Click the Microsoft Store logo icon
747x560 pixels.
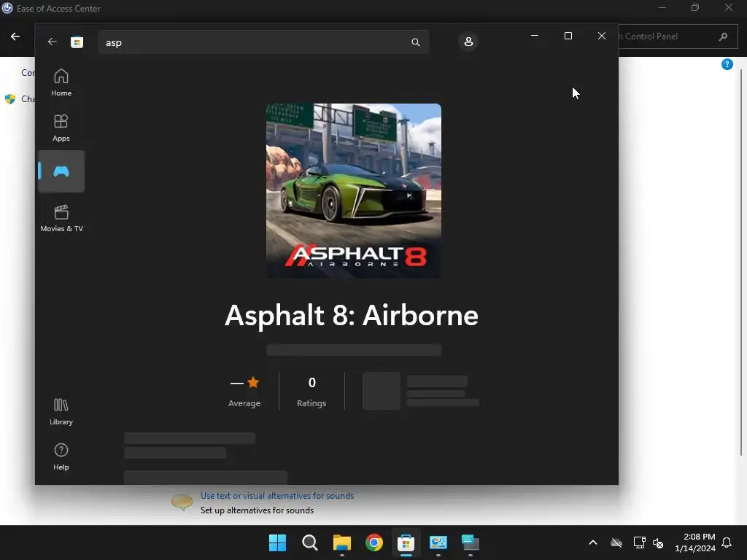coord(77,42)
